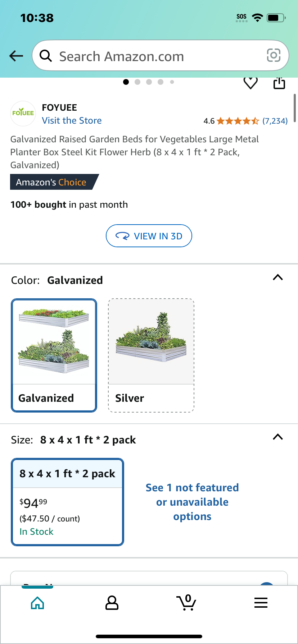Open the 7,234 ratings count
The image size is (298, 644).
pos(275,121)
